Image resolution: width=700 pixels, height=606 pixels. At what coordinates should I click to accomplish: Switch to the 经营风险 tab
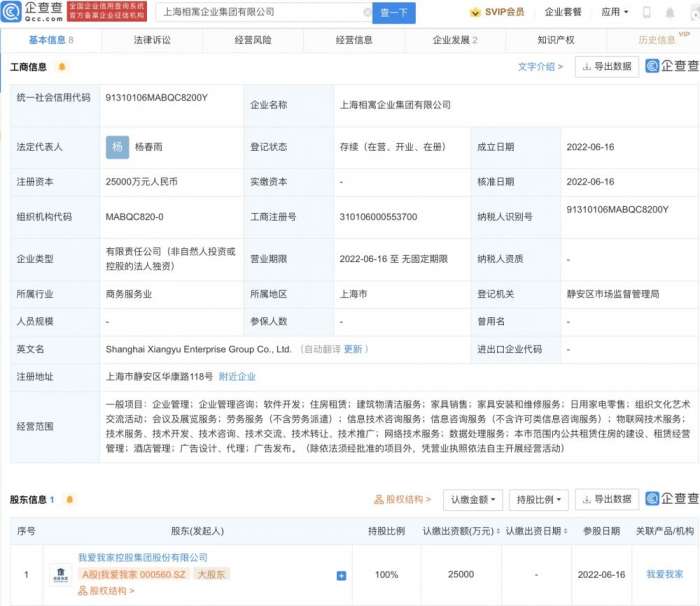(x=252, y=40)
